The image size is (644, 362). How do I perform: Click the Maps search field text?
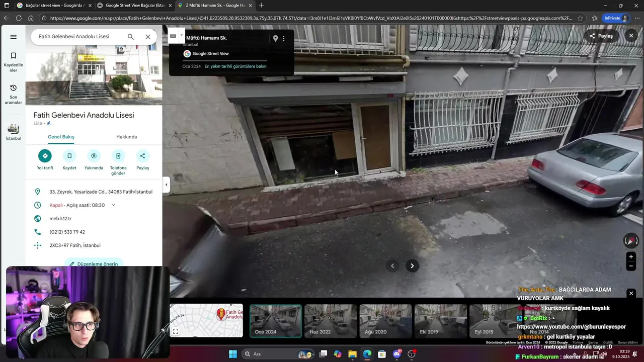point(74,37)
